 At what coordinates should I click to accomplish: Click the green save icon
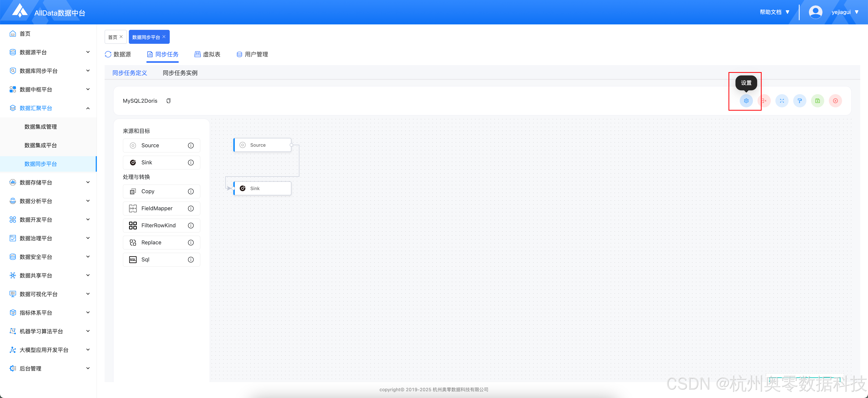[817, 101]
